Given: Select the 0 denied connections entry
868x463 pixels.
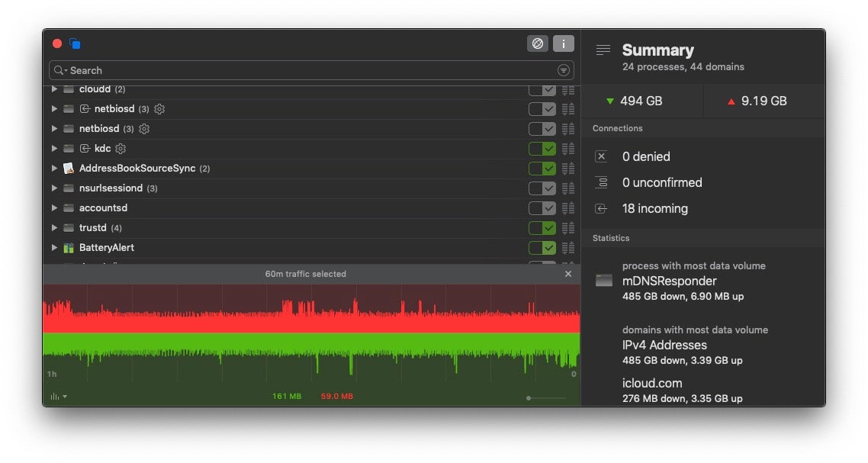Looking at the screenshot, I should click(x=645, y=156).
